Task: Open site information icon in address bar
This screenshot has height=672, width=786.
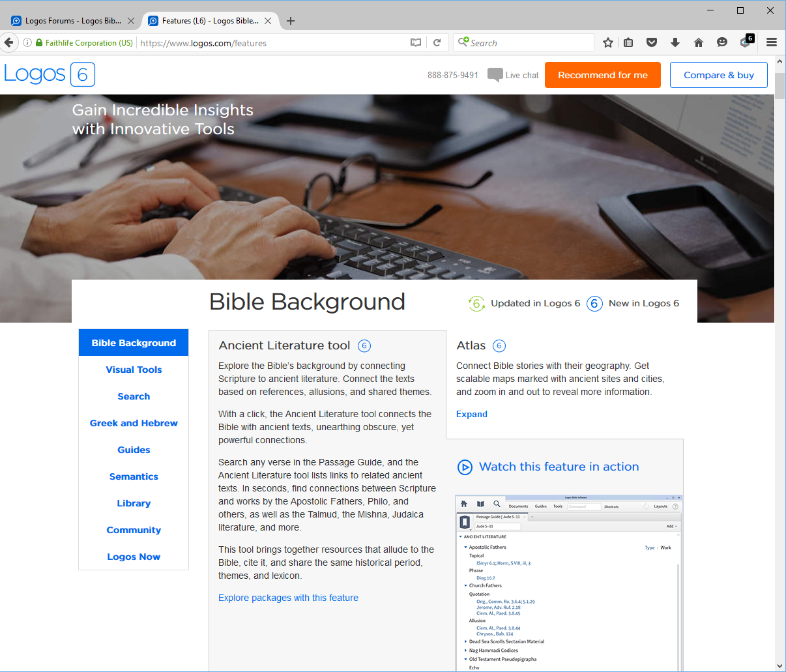Action: coord(27,43)
